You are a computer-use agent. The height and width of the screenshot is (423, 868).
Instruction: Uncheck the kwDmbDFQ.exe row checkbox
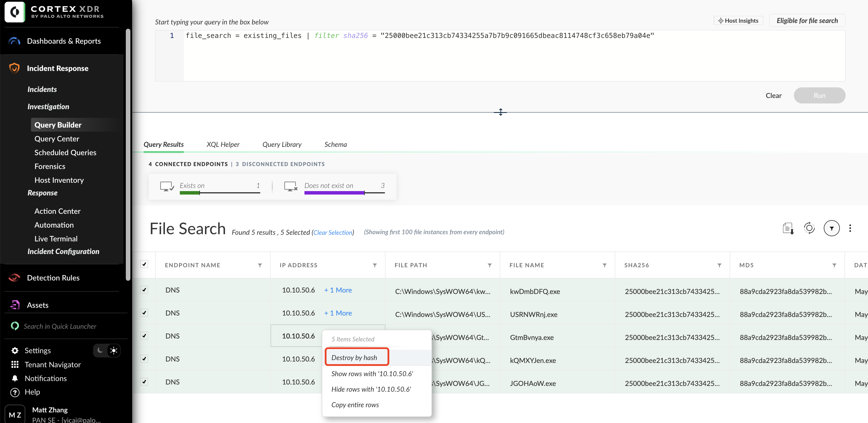pyautogui.click(x=144, y=290)
